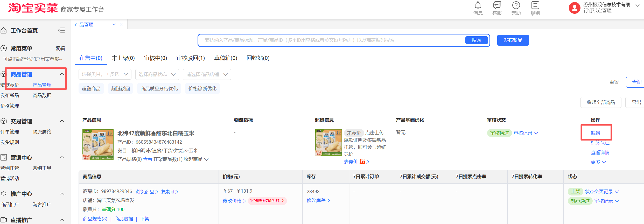
Task: Click the 收起全部商品 button
Action: point(601,102)
